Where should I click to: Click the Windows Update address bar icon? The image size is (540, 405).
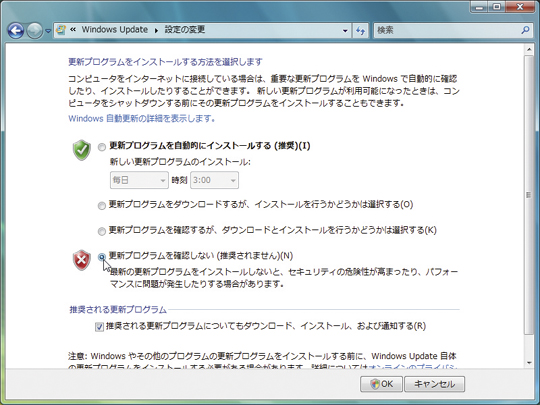[x=61, y=30]
